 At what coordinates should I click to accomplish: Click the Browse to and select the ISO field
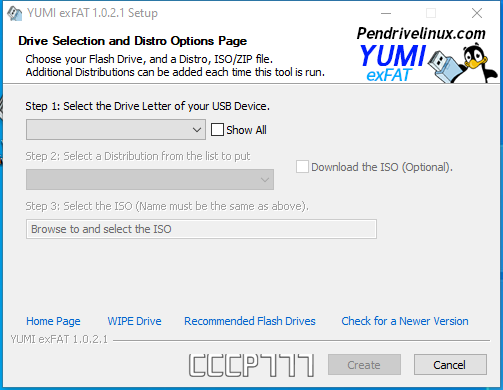[201, 229]
